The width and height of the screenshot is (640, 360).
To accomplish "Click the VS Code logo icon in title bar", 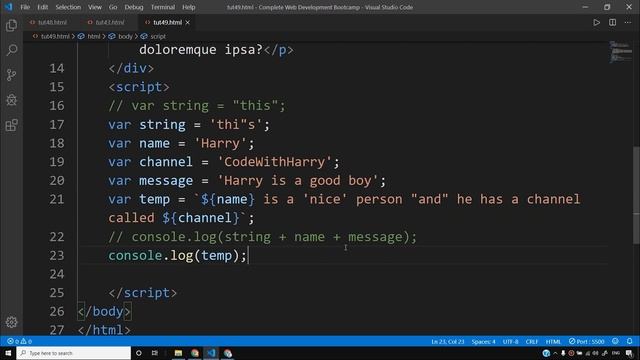I will click(9, 7).
